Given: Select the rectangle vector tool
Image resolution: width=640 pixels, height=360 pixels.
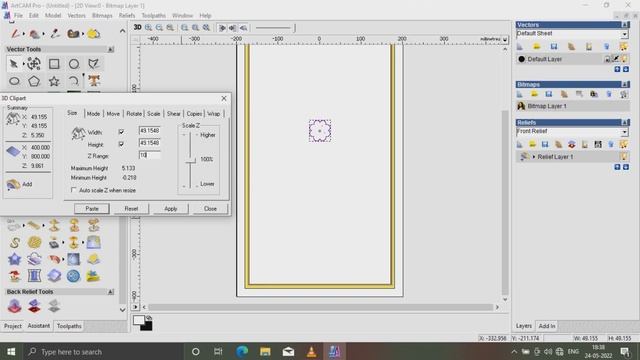Looking at the screenshot, I should 54,64.
